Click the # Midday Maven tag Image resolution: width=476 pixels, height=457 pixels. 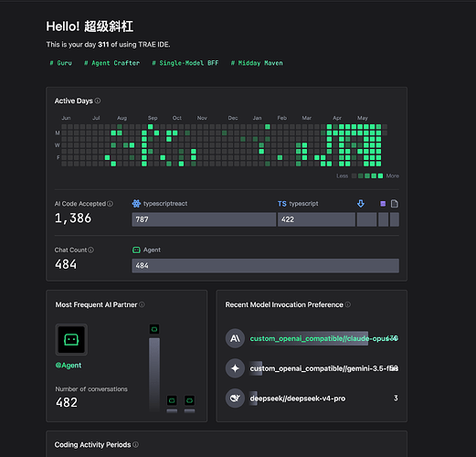(x=257, y=63)
